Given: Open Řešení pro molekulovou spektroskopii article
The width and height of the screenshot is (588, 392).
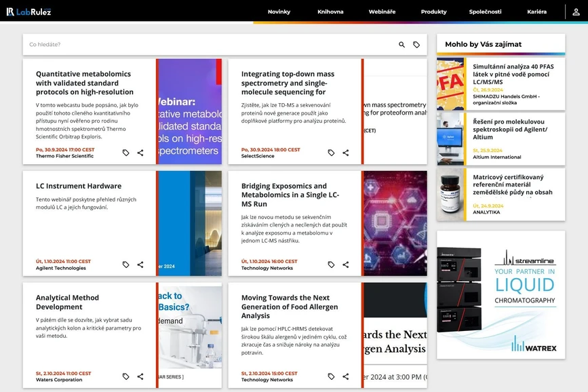Looking at the screenshot, I should [510, 130].
